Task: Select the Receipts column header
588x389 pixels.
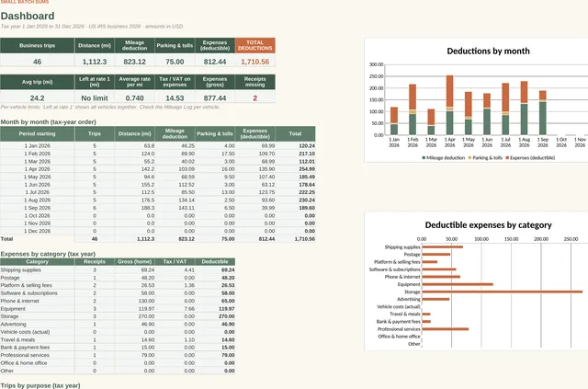Action: click(95, 262)
